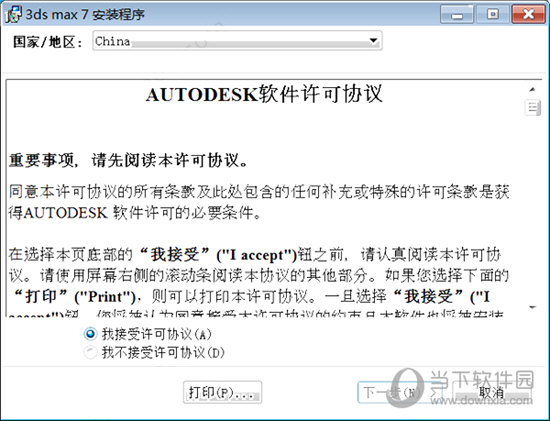
Task: Click the license scrollbar up arrow
Action: [532, 89]
